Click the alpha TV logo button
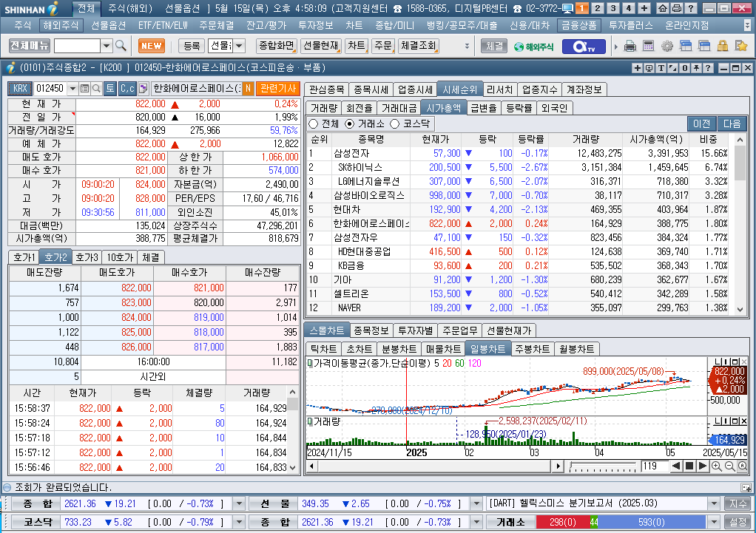Screen dimensions: 756x533 584,47
